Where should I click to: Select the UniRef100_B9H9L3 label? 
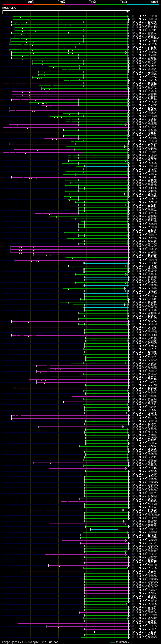[x=144, y=108]
